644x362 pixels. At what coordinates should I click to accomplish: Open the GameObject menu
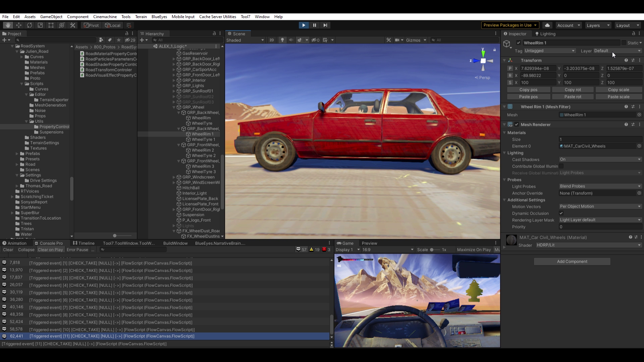[51, 16]
